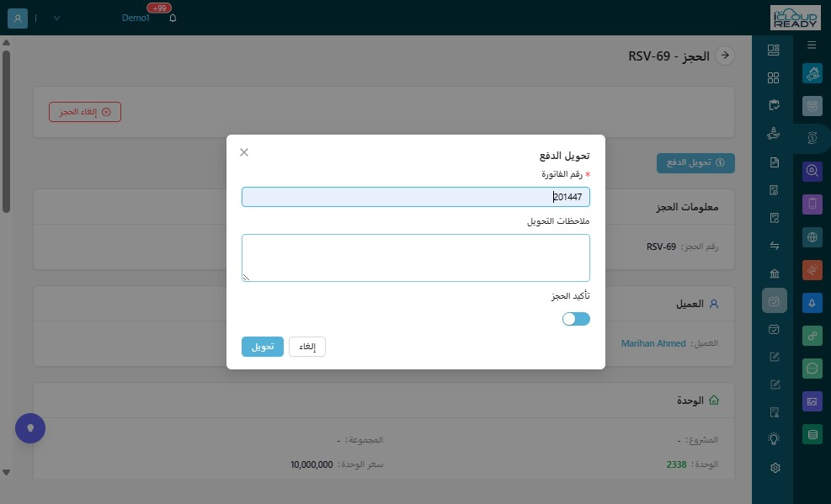Open the green chat bubble module
831x504 pixels.
click(812, 369)
